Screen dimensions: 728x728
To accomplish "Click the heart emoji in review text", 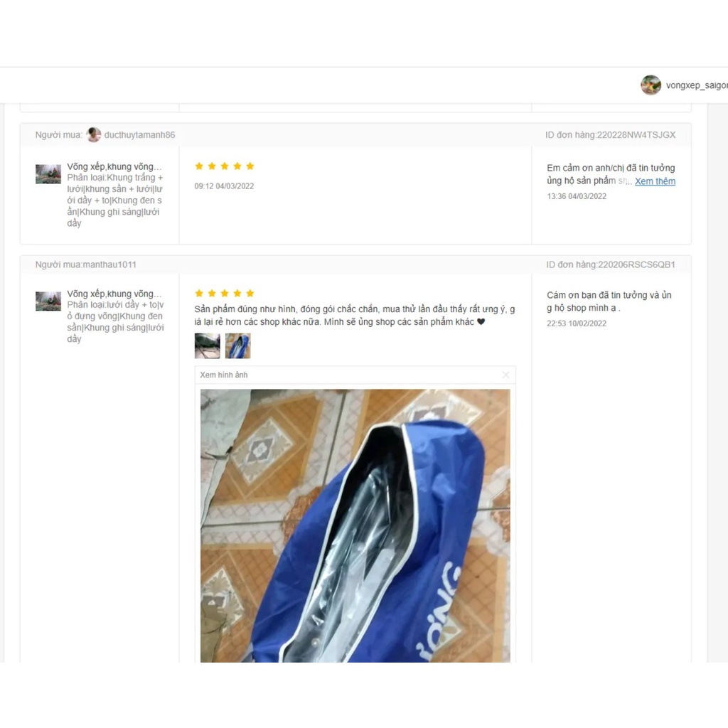I will [x=481, y=322].
